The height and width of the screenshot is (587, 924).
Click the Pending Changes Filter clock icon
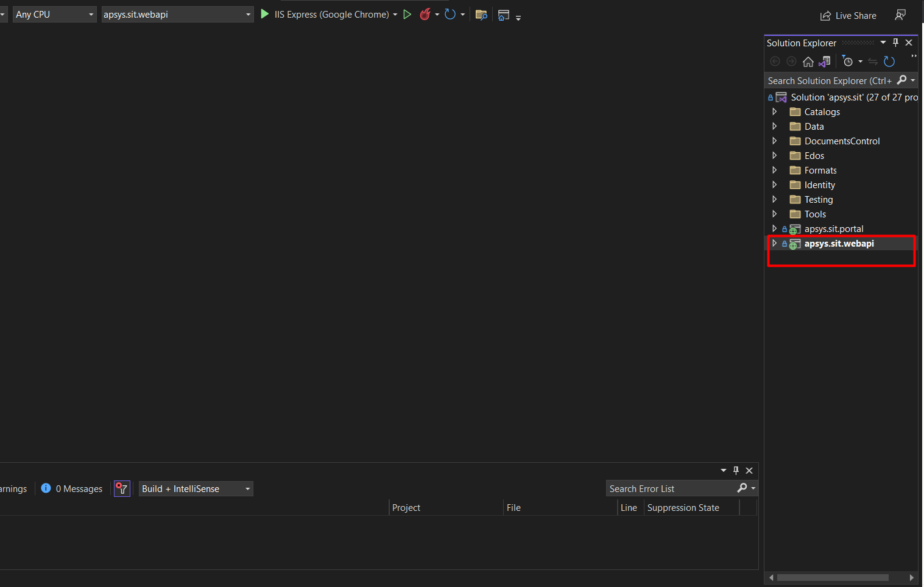coord(848,62)
